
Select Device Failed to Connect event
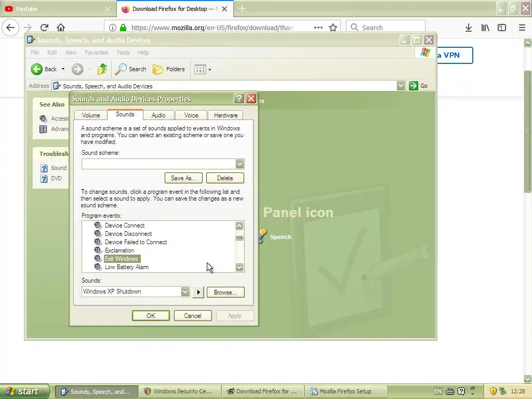(x=136, y=242)
